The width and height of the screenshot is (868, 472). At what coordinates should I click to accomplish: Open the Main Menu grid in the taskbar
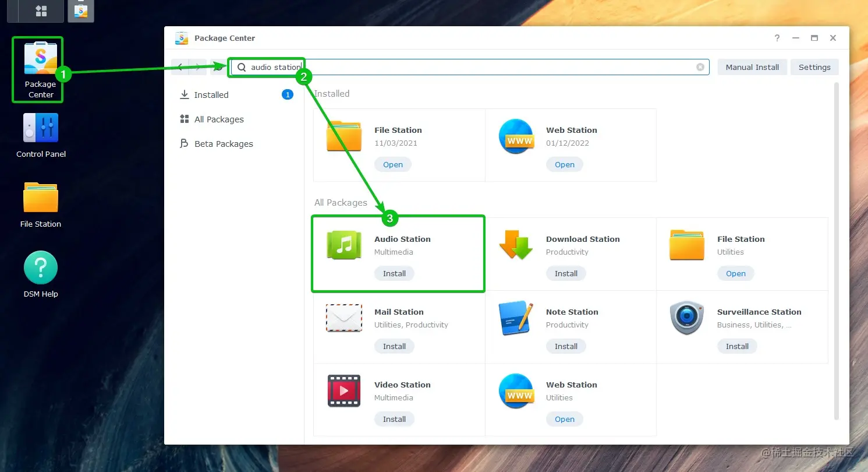35,11
